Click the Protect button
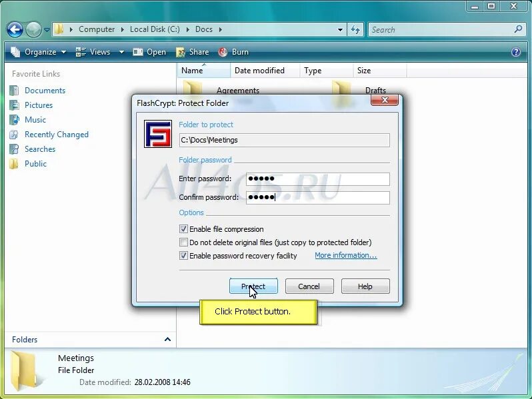The image size is (532, 399). (253, 286)
